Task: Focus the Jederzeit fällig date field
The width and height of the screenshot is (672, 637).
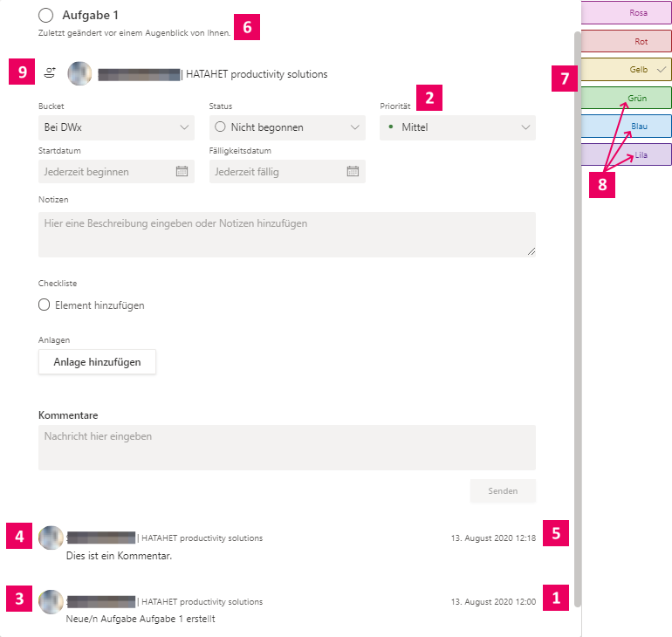Action: pos(287,171)
